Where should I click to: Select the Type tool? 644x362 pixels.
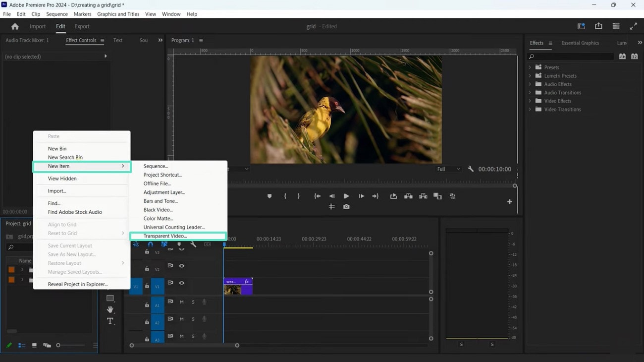pos(110,321)
